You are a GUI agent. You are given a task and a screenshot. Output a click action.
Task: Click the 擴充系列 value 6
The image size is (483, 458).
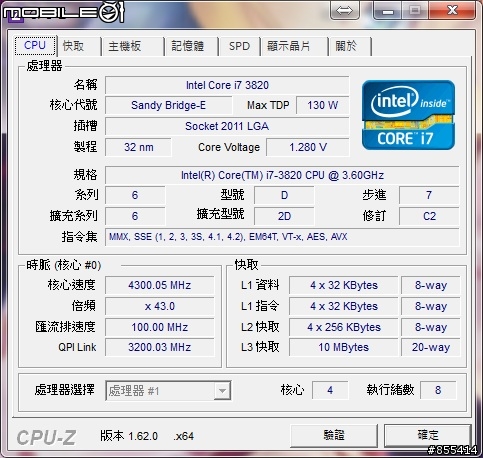[x=135, y=216]
